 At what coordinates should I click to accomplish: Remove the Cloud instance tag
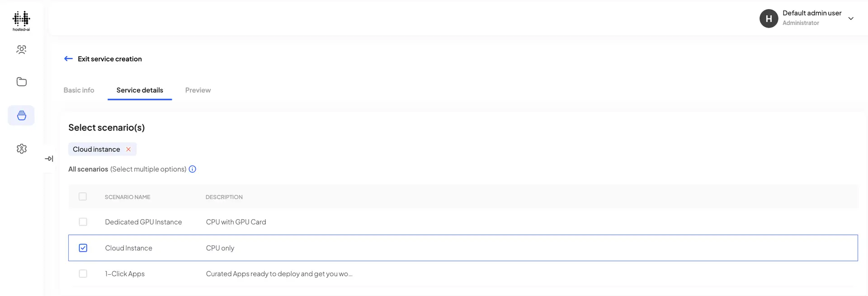(128, 149)
